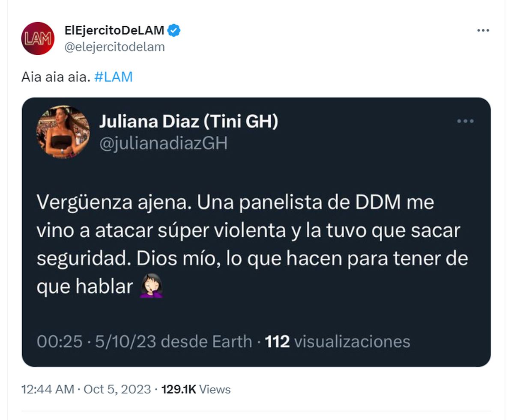Click the quoted 00:25 timestamp
The height and width of the screenshot is (420, 514).
click(x=60, y=341)
